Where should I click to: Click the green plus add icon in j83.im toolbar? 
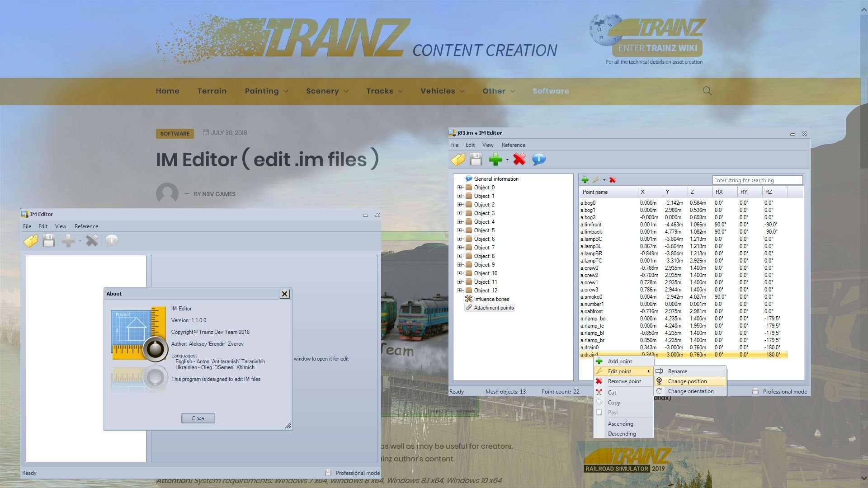point(495,160)
